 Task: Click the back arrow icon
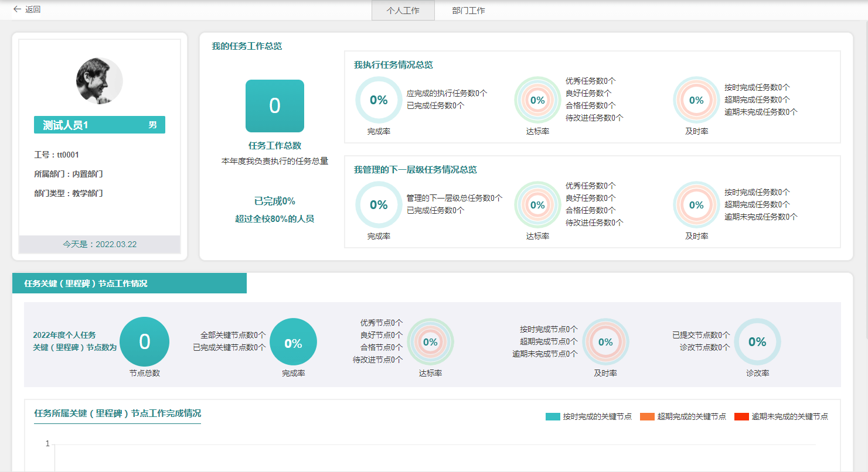(x=17, y=9)
